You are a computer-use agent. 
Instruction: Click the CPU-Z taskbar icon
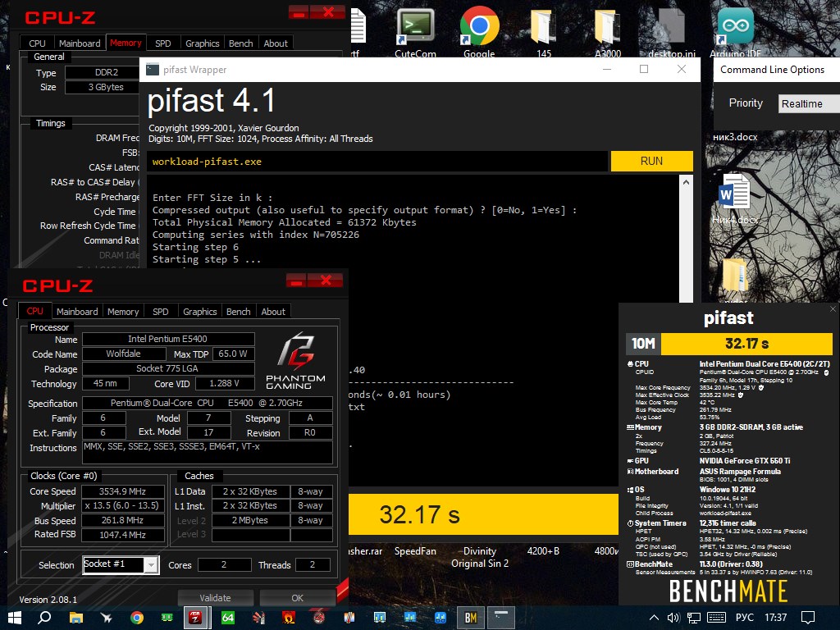coord(195,618)
